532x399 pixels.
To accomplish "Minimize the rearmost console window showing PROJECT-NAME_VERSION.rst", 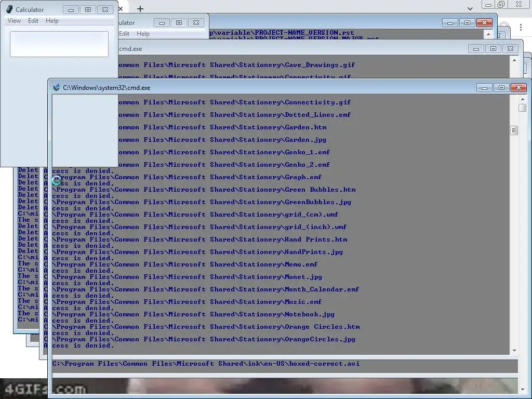I will point(450,23).
